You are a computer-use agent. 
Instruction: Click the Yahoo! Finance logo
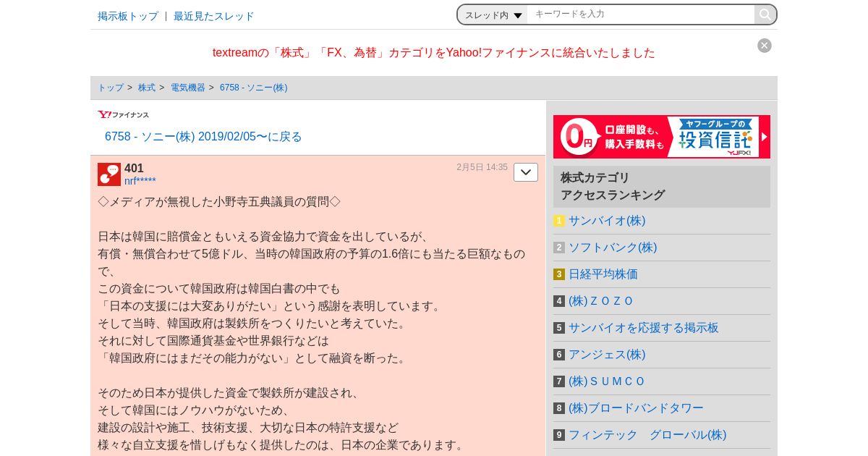tap(124, 114)
